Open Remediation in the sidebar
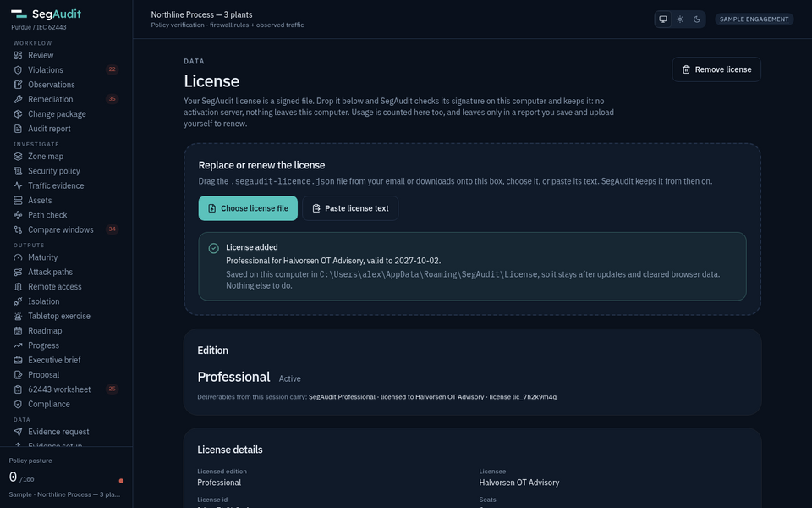The image size is (812, 508). 66,99
